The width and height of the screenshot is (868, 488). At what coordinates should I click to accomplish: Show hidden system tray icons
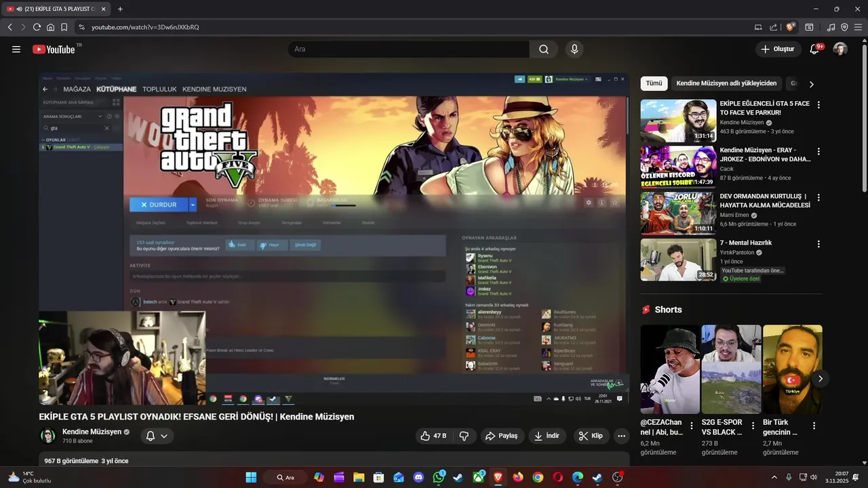click(774, 477)
